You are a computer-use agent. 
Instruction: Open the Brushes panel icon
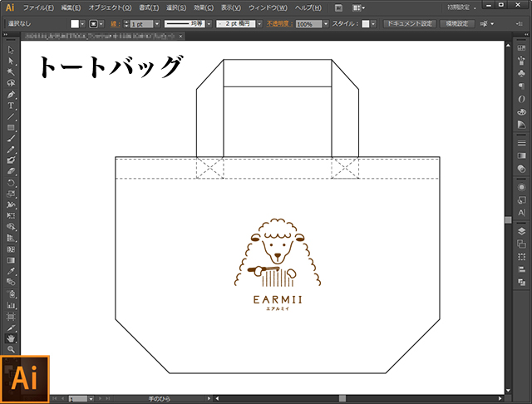521,61
